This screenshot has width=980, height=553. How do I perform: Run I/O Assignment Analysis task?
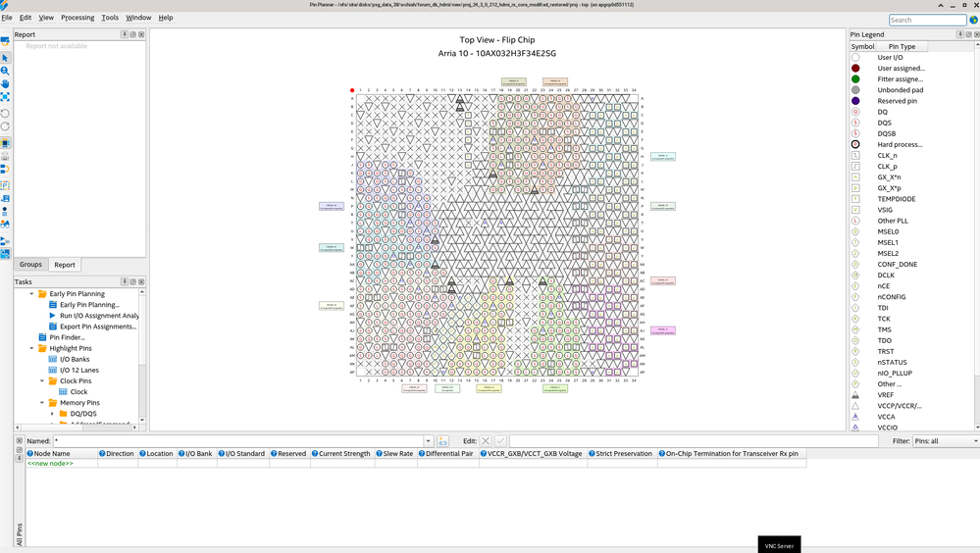(x=99, y=316)
